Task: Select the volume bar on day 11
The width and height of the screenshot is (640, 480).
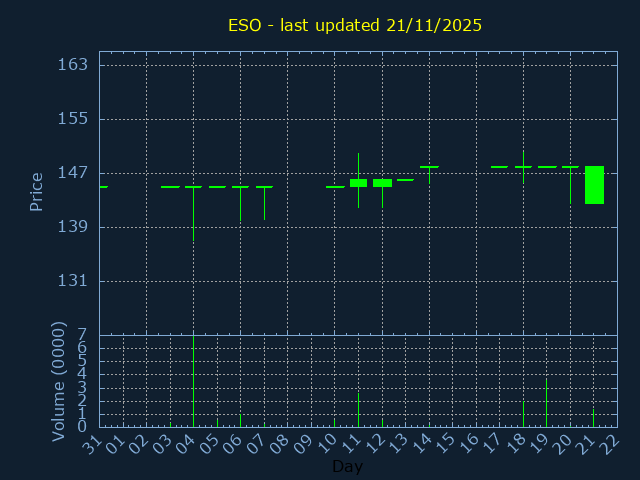Action: pyautogui.click(x=358, y=410)
